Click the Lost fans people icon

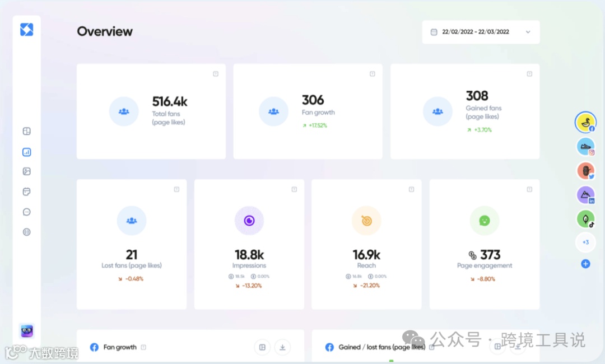click(132, 221)
